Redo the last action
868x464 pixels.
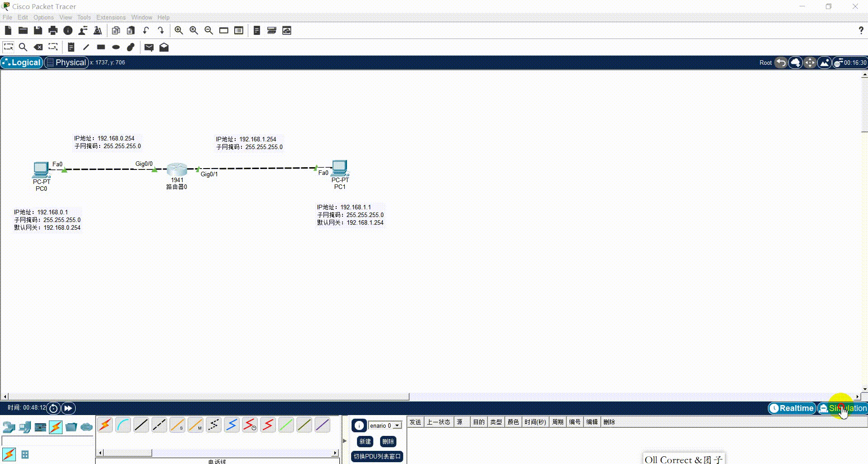pyautogui.click(x=161, y=30)
